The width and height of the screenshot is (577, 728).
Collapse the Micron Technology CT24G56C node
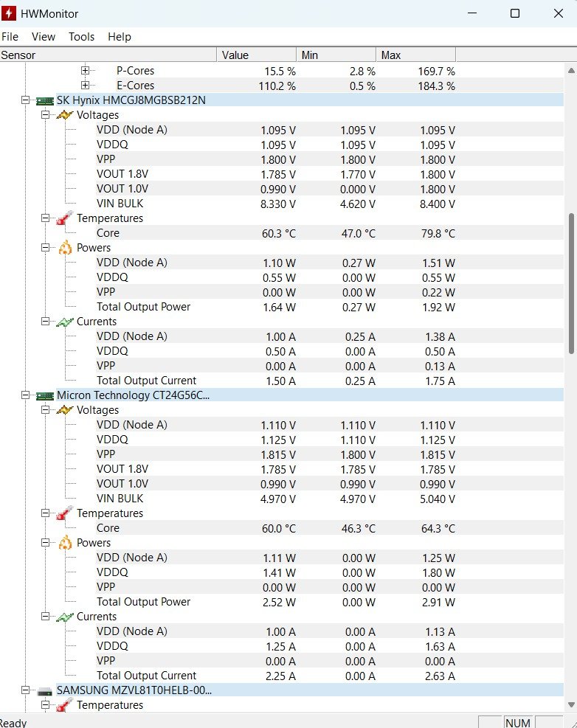(x=26, y=395)
